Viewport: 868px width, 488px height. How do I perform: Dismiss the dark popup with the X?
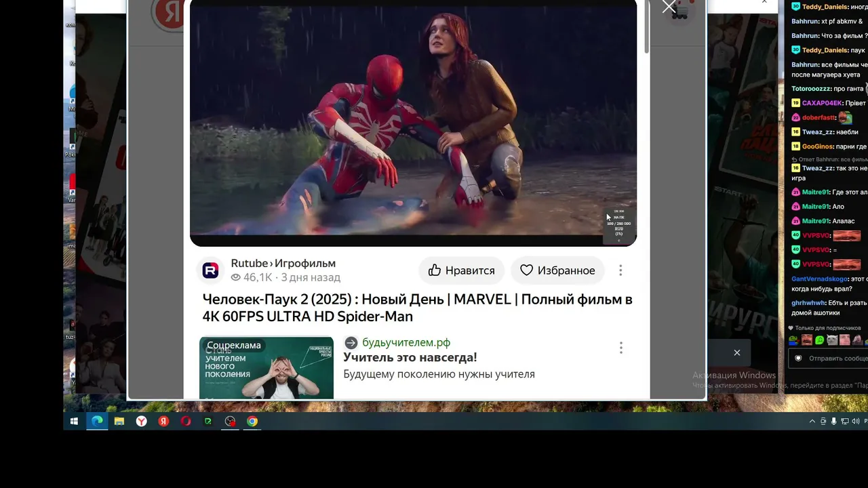(x=737, y=352)
